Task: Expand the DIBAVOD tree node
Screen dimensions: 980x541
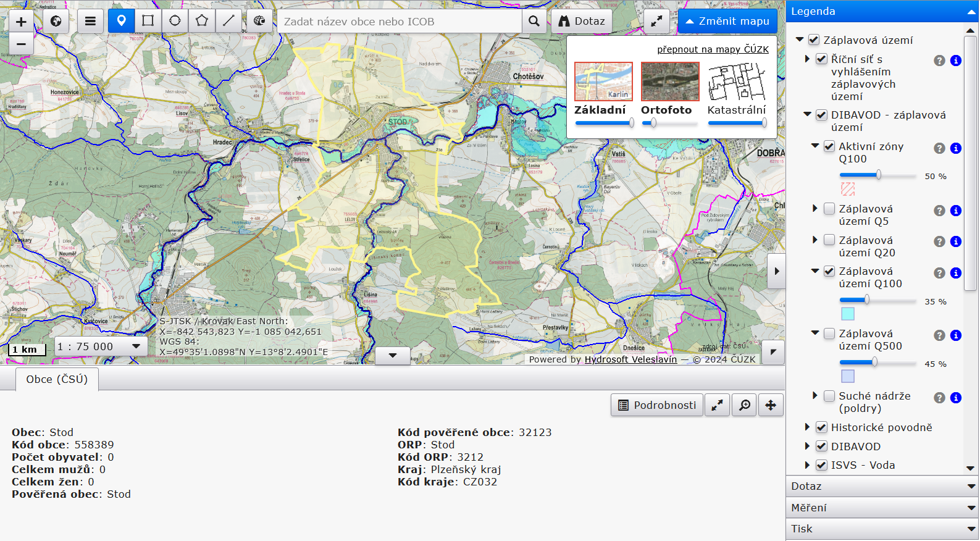Action: point(807,446)
